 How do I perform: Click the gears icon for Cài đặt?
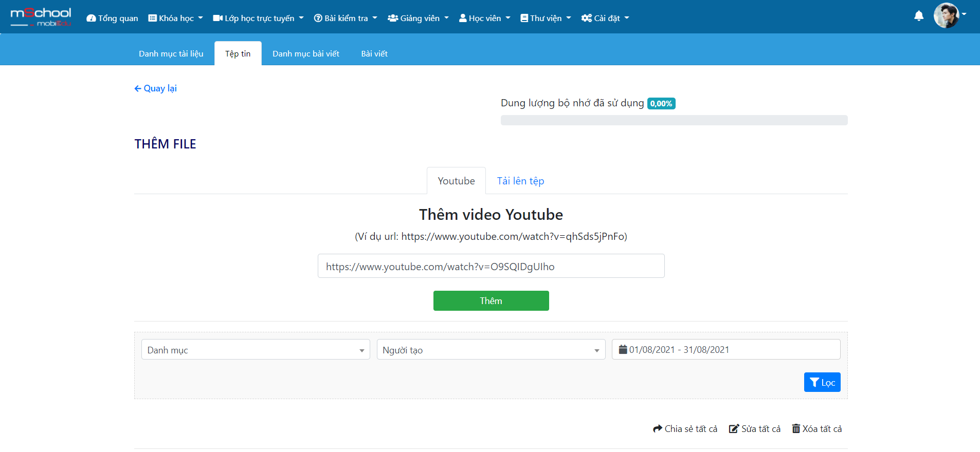pyautogui.click(x=587, y=18)
